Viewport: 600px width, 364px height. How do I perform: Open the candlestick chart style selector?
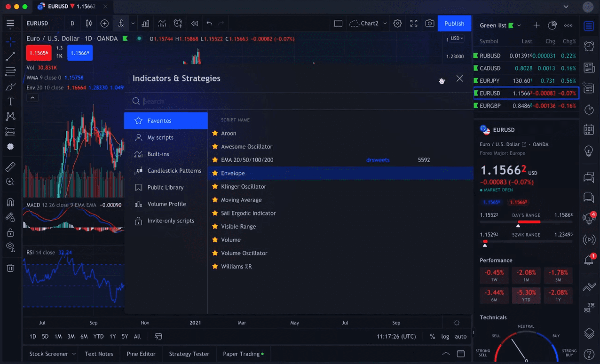point(88,24)
